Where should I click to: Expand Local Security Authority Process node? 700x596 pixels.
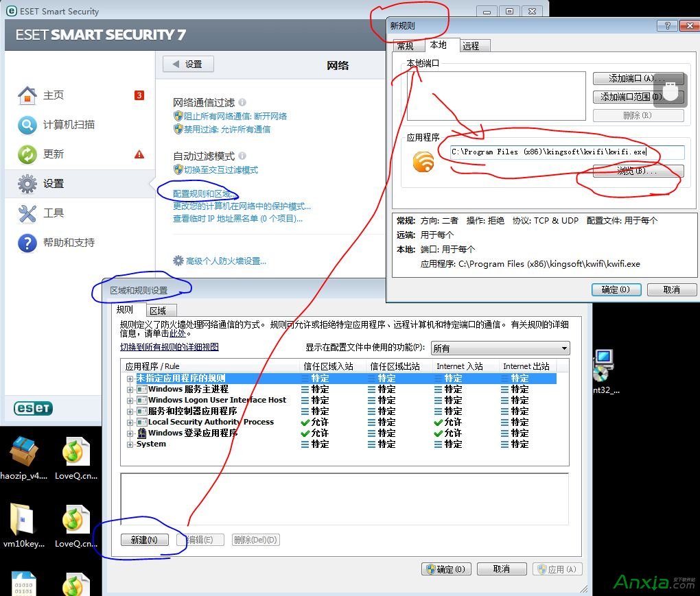(x=130, y=422)
